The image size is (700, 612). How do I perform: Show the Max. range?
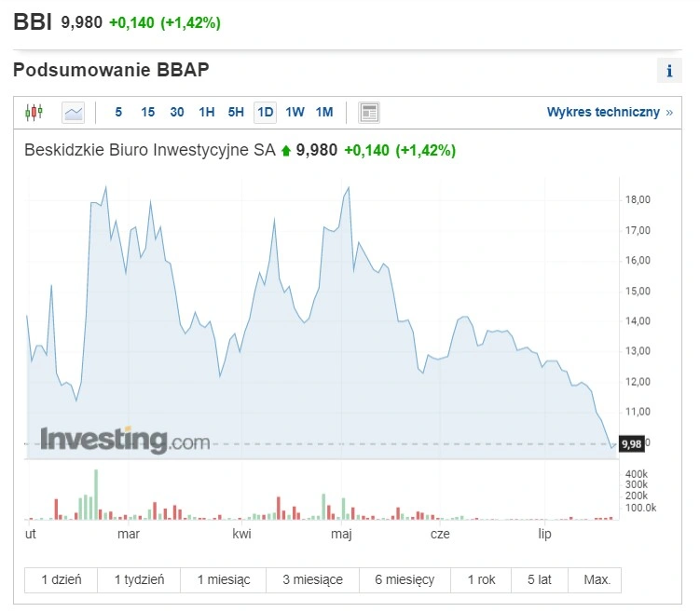597,580
